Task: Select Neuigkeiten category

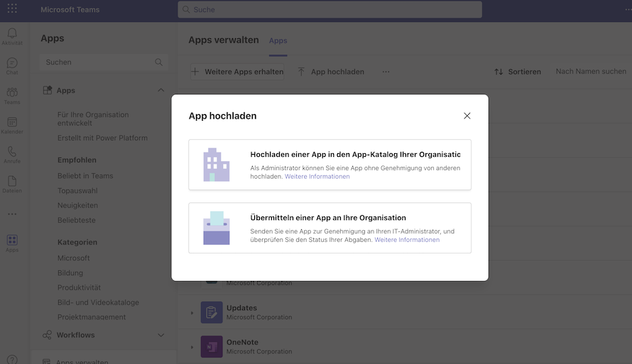Action: click(77, 205)
